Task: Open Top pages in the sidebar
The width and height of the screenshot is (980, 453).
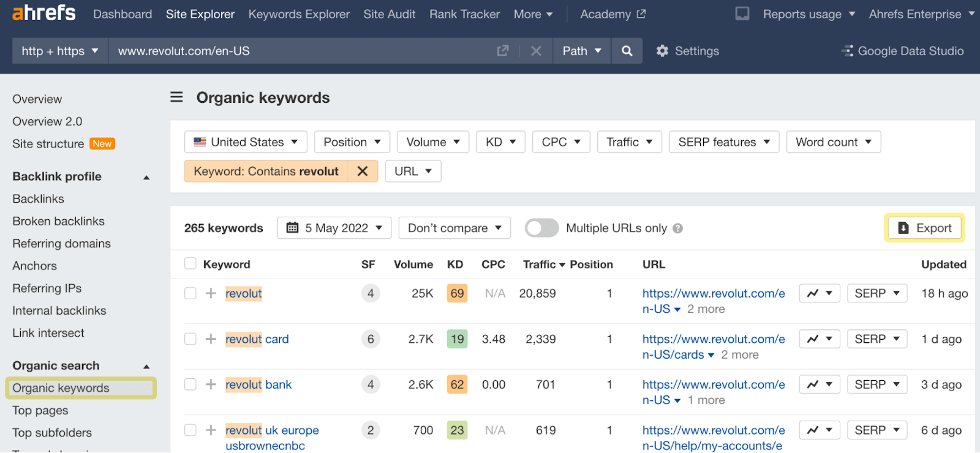Action: [x=40, y=410]
